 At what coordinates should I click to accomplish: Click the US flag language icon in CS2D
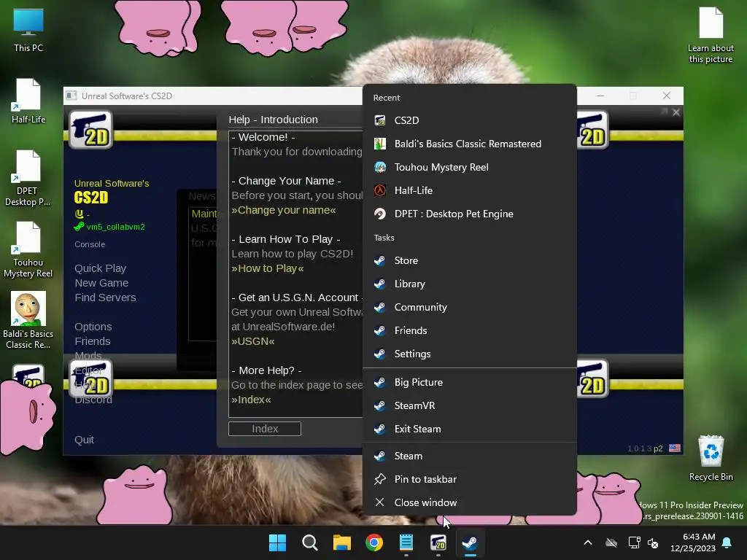pyautogui.click(x=675, y=448)
